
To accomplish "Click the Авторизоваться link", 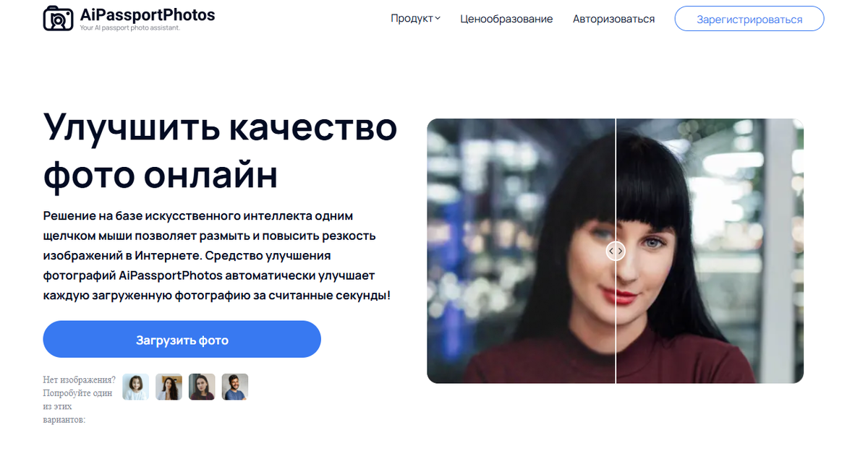I will pyautogui.click(x=614, y=19).
